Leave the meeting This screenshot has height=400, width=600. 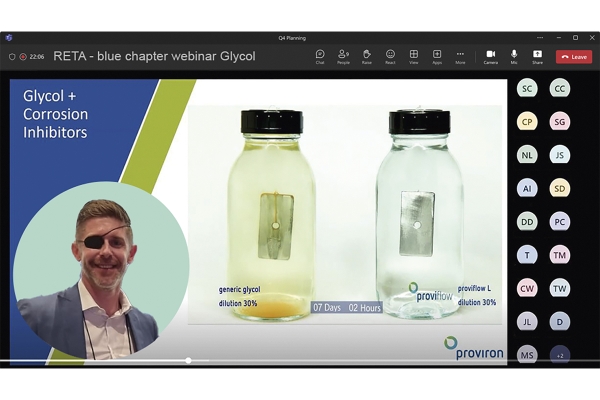coord(574,57)
